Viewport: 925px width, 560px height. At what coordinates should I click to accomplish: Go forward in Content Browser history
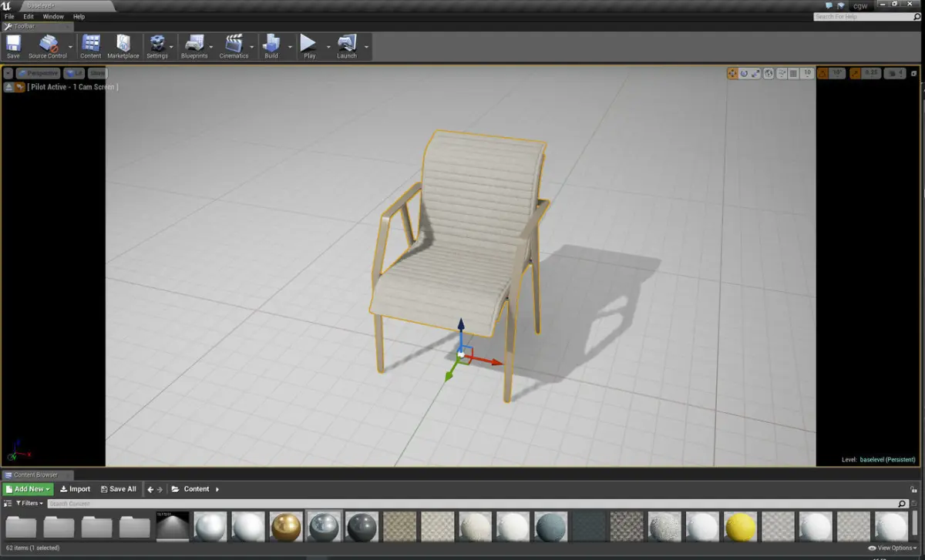[x=160, y=489]
